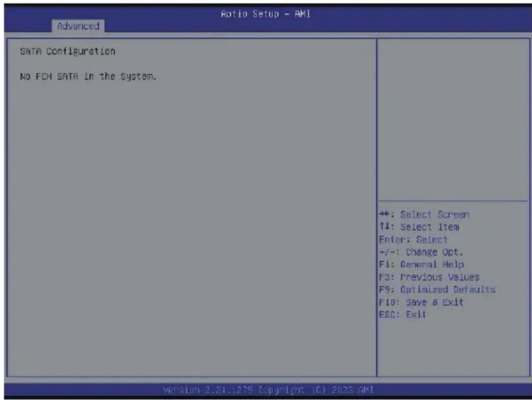Click the 'F9: Optimized Defaults' line

pos(438,289)
